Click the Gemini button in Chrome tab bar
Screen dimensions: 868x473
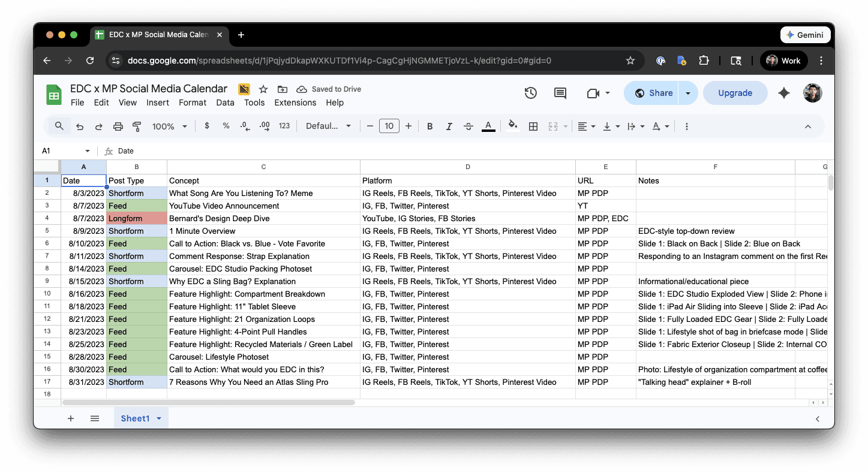click(x=805, y=35)
